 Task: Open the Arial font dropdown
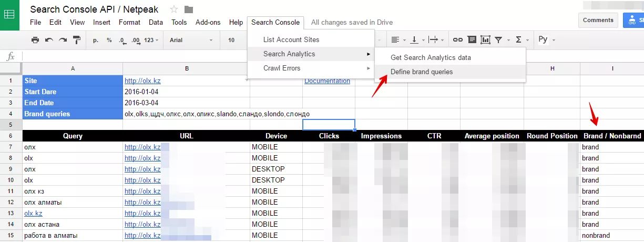pyautogui.click(x=191, y=40)
